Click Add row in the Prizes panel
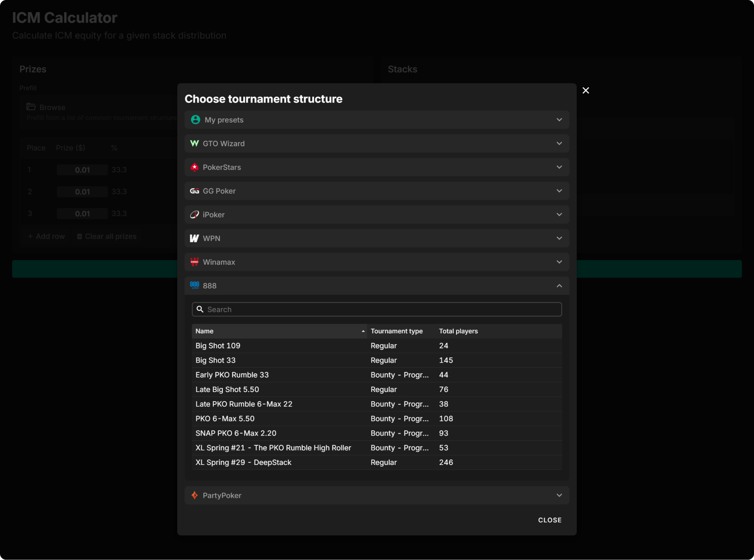The height and width of the screenshot is (560, 754). click(x=46, y=236)
